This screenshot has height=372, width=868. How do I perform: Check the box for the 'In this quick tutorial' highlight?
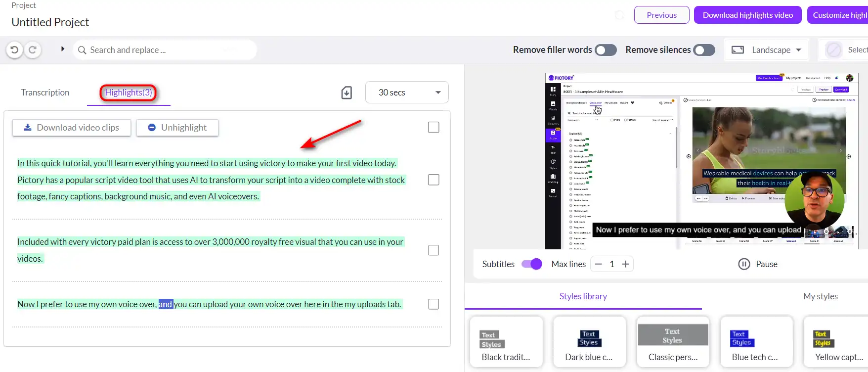(x=434, y=180)
